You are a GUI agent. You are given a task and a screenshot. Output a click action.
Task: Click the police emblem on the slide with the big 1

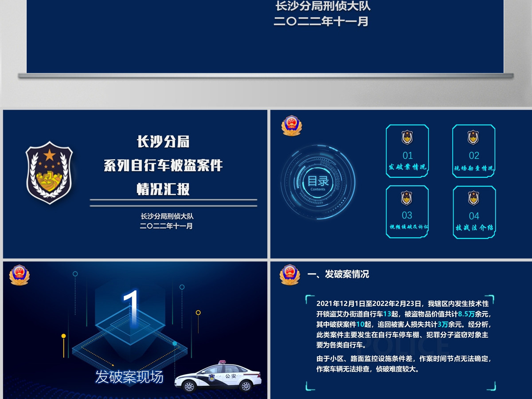pos(20,275)
